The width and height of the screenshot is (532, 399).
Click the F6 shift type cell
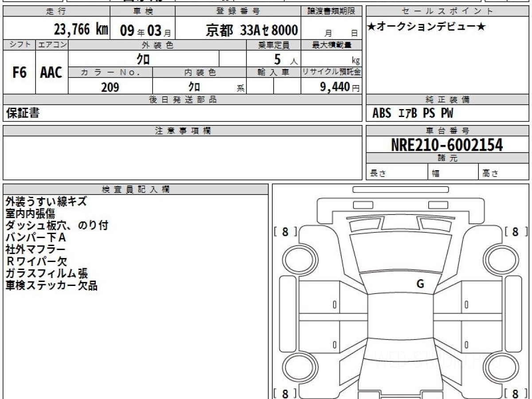[x=19, y=73]
